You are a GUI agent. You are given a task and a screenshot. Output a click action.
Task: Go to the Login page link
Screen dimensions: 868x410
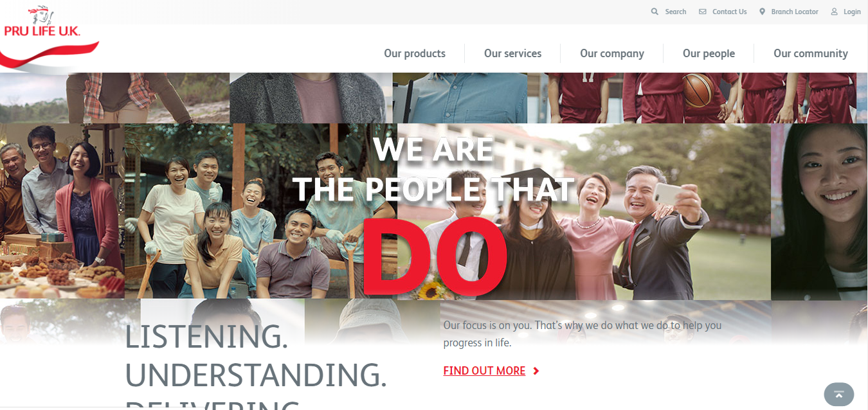point(852,12)
